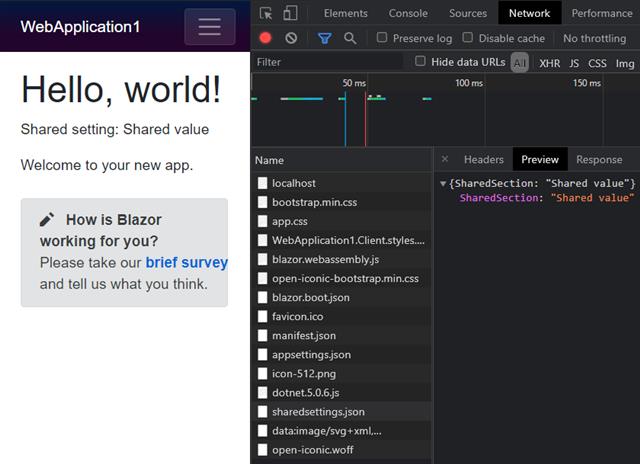Click the file icon beside favicon.ico
The width and height of the screenshot is (640, 464).
tap(262, 316)
